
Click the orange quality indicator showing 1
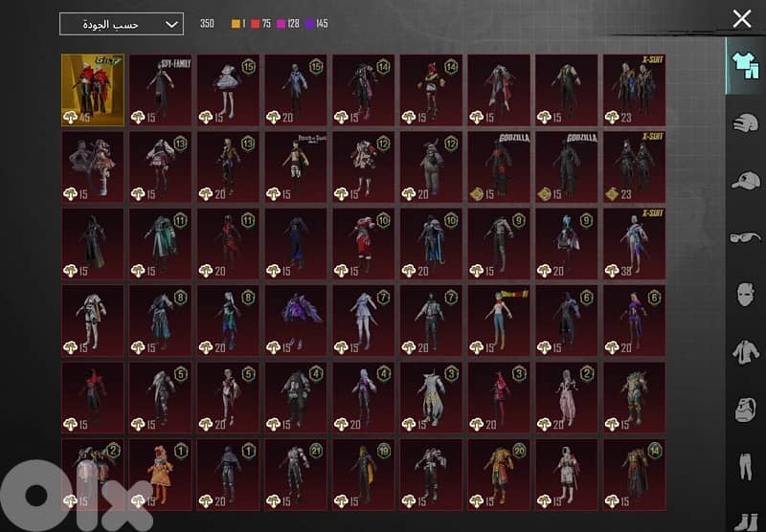click(x=239, y=24)
